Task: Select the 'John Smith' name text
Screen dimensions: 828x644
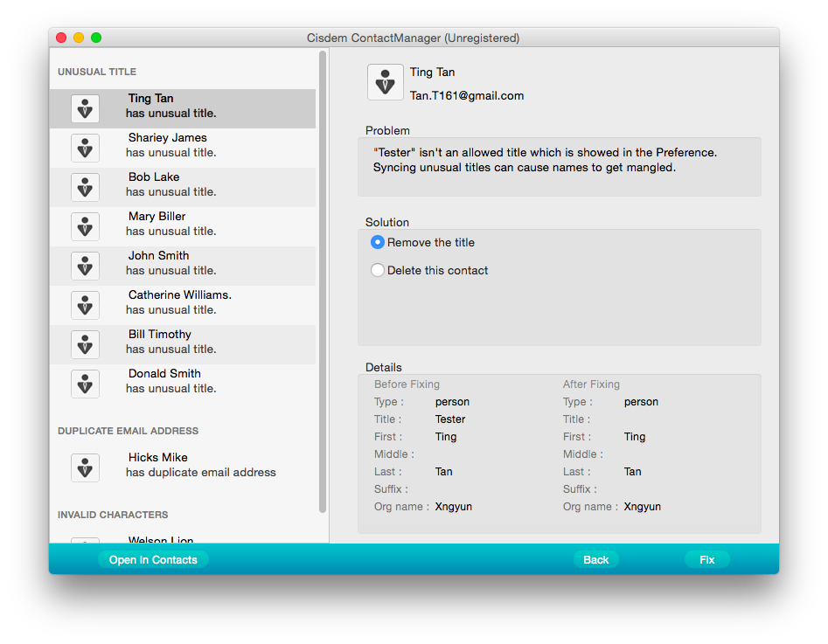Action: pyautogui.click(x=158, y=255)
